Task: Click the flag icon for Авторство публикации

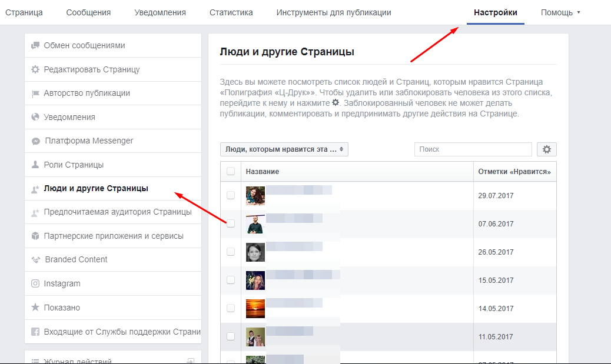Action: pyautogui.click(x=35, y=93)
